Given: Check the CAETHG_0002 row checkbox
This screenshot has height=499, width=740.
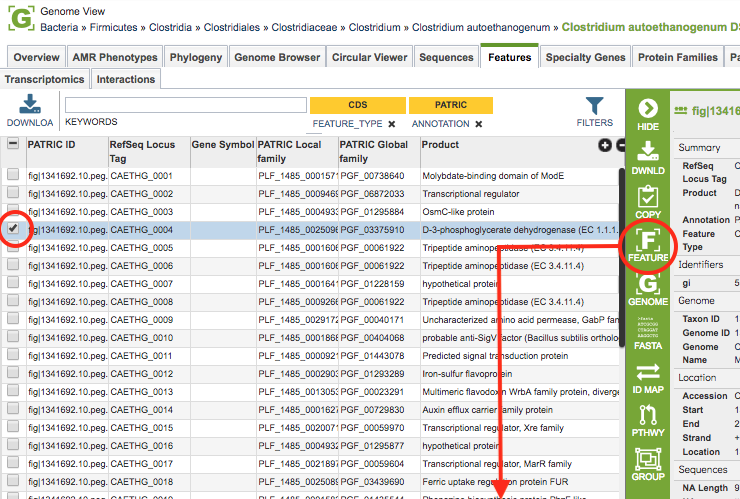Looking at the screenshot, I should click(13, 193).
